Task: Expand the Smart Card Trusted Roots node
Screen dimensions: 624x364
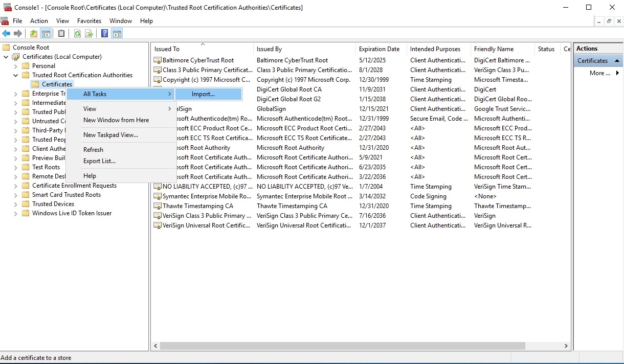Action: pos(15,195)
